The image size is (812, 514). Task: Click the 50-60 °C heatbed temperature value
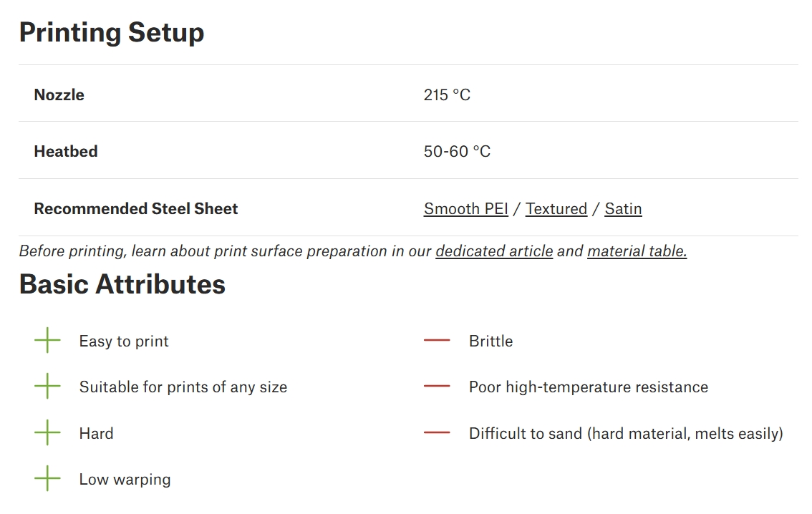(x=457, y=152)
